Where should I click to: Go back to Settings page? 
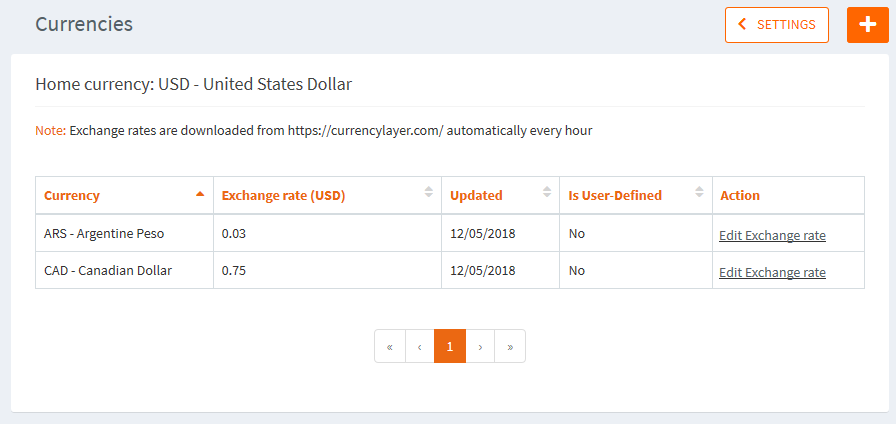point(777,25)
